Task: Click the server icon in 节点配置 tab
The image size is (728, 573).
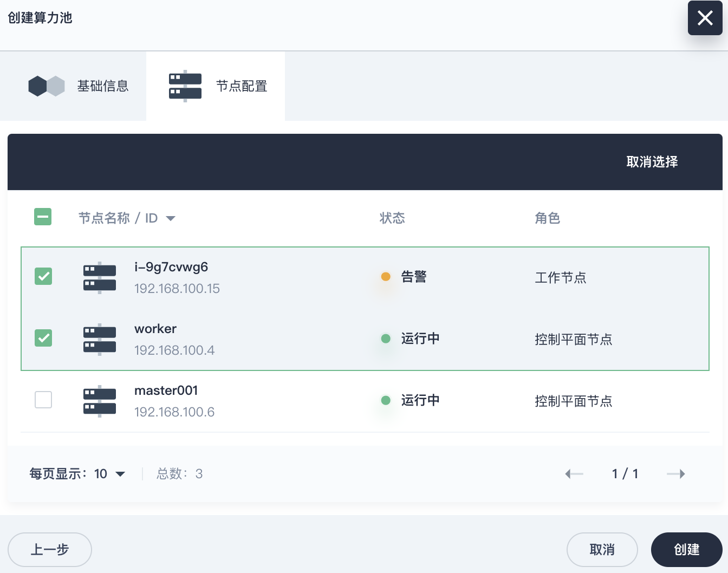Action: [x=185, y=86]
